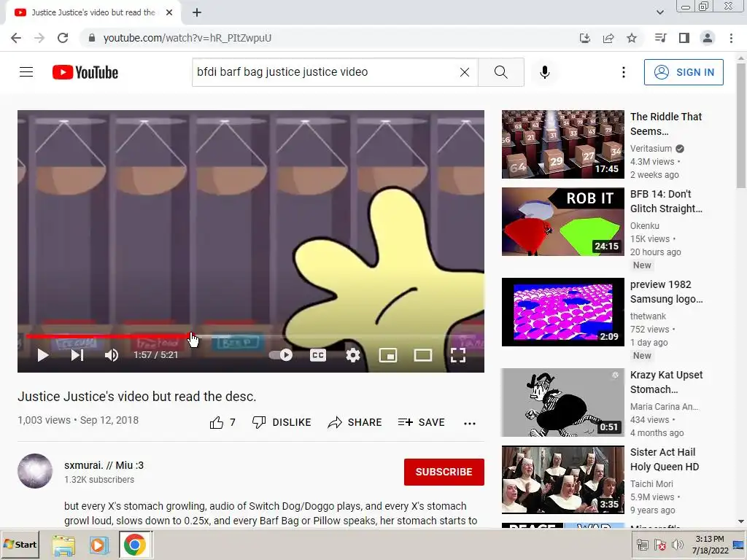Click the address bar URL
747x560 pixels.
(187, 38)
